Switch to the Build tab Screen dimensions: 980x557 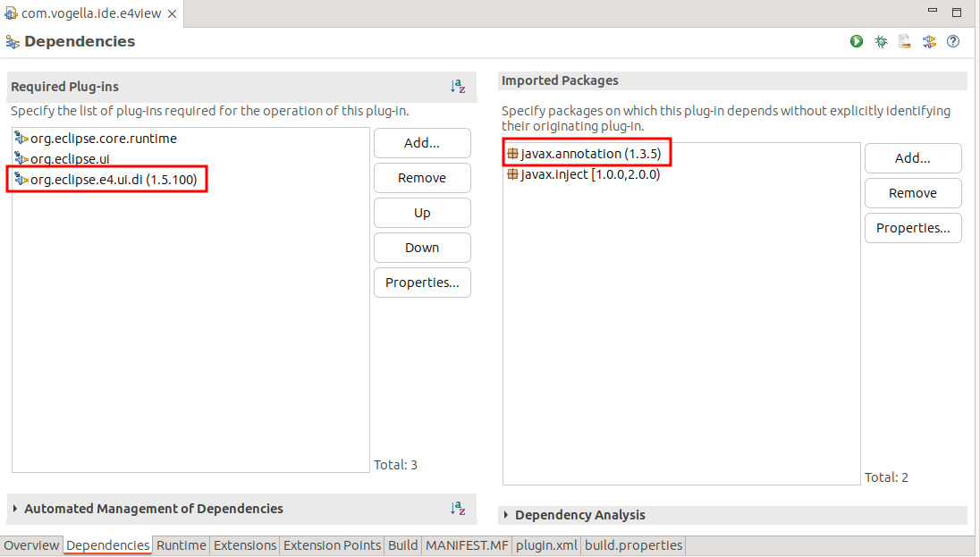point(402,545)
